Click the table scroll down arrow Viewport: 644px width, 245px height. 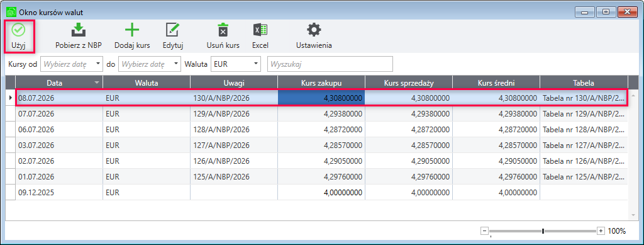tap(633, 215)
